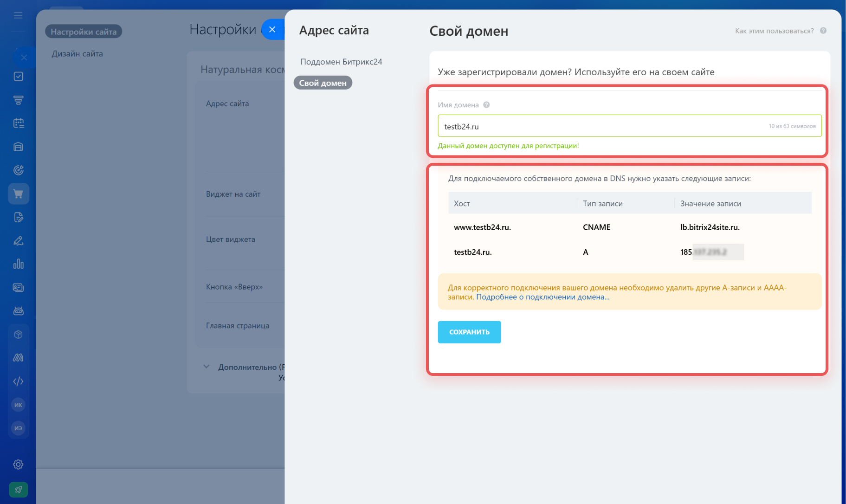846x504 pixels.
Task: Click the ИК avatar circle in sidebar
Action: [x=18, y=405]
